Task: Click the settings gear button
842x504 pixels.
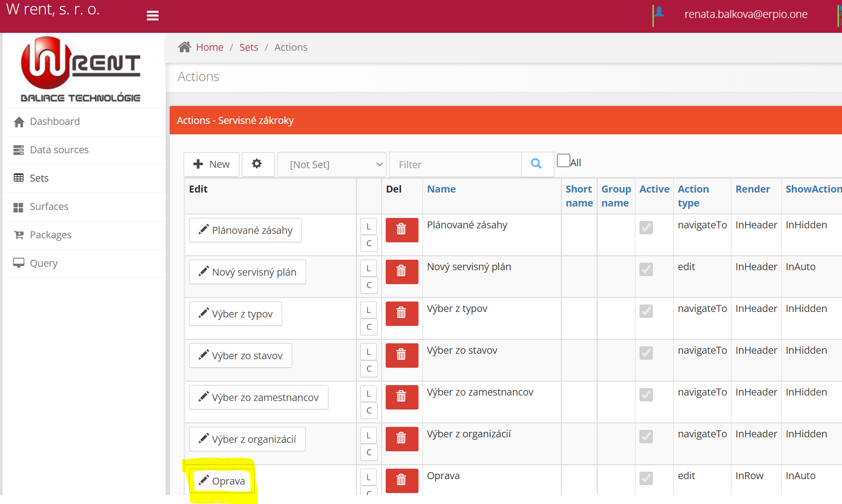Action: (257, 164)
